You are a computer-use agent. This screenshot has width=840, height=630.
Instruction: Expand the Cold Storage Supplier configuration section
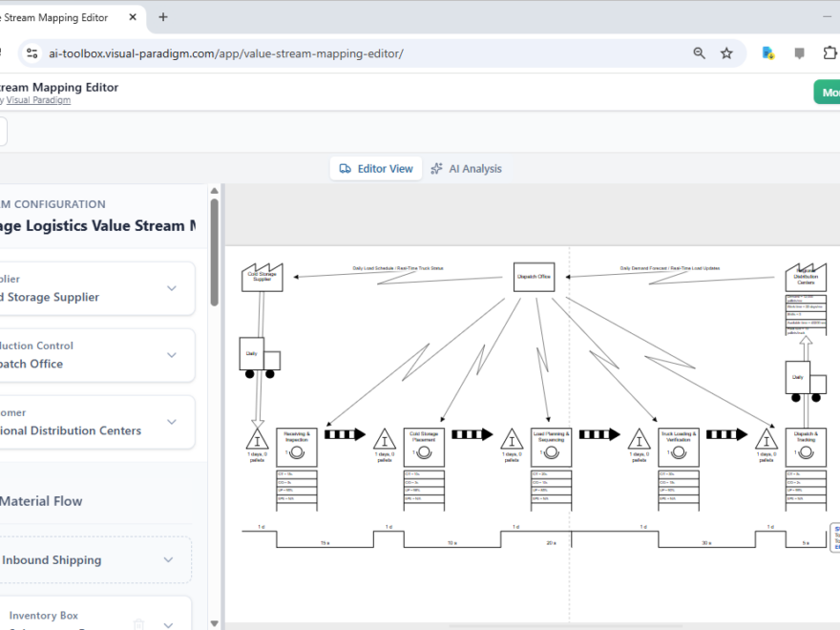point(171,287)
